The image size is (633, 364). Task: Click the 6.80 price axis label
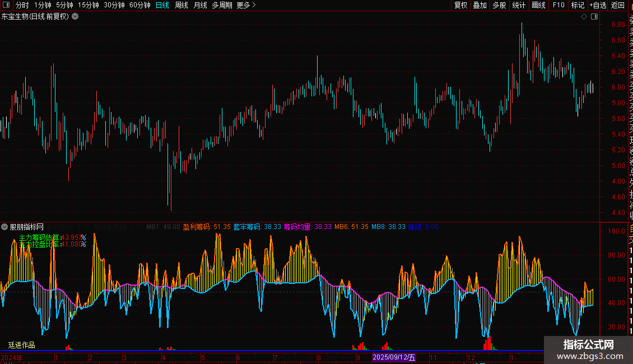click(x=618, y=25)
